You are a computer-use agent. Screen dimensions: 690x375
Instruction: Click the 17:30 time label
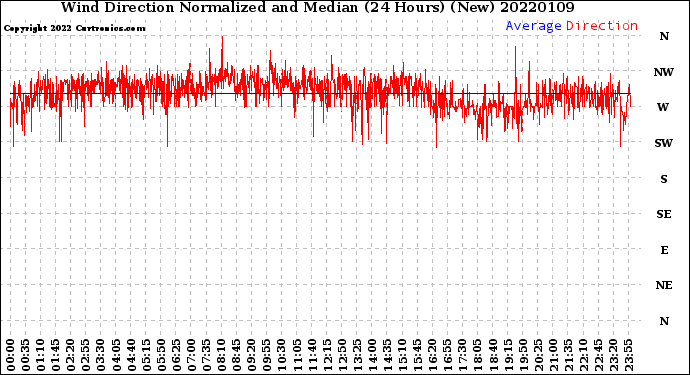[x=462, y=355]
